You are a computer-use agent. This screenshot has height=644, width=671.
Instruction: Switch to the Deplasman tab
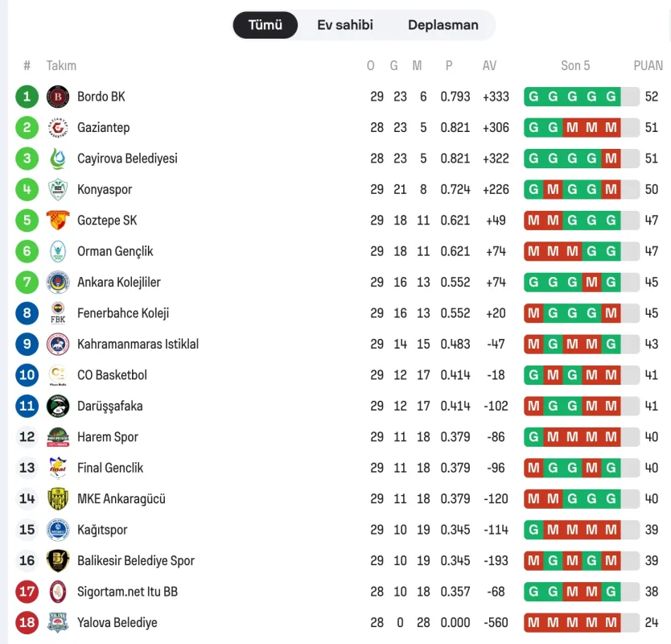443,25
